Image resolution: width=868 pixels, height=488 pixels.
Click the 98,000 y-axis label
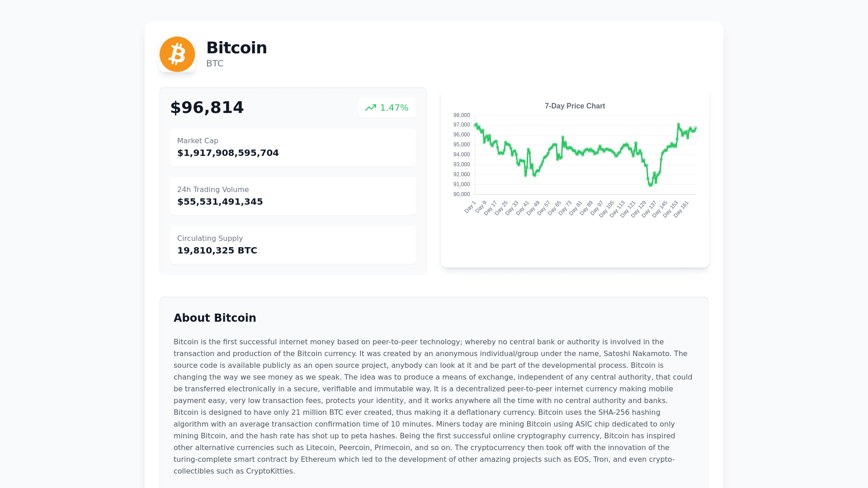(x=462, y=115)
